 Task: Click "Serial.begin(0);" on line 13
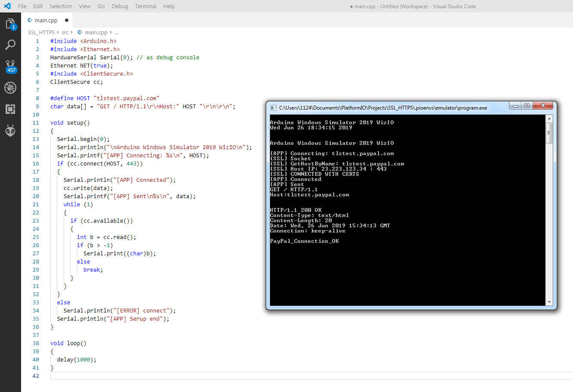point(83,139)
